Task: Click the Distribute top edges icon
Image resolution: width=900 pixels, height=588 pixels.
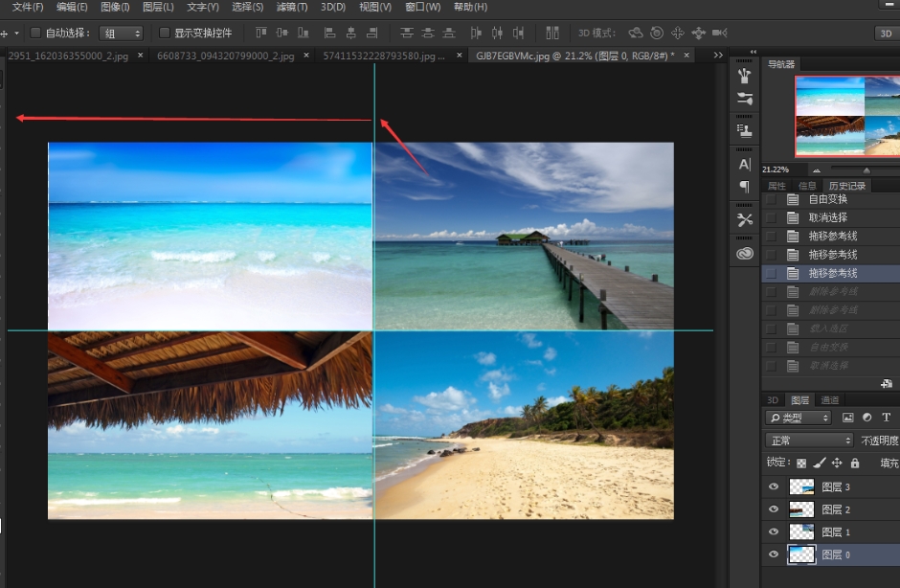Action: tap(407, 33)
